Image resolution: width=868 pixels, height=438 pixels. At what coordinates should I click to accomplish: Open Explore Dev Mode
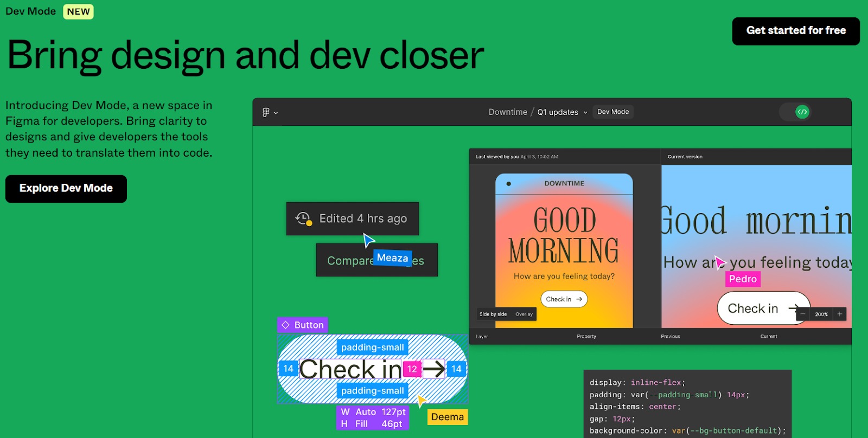66,189
